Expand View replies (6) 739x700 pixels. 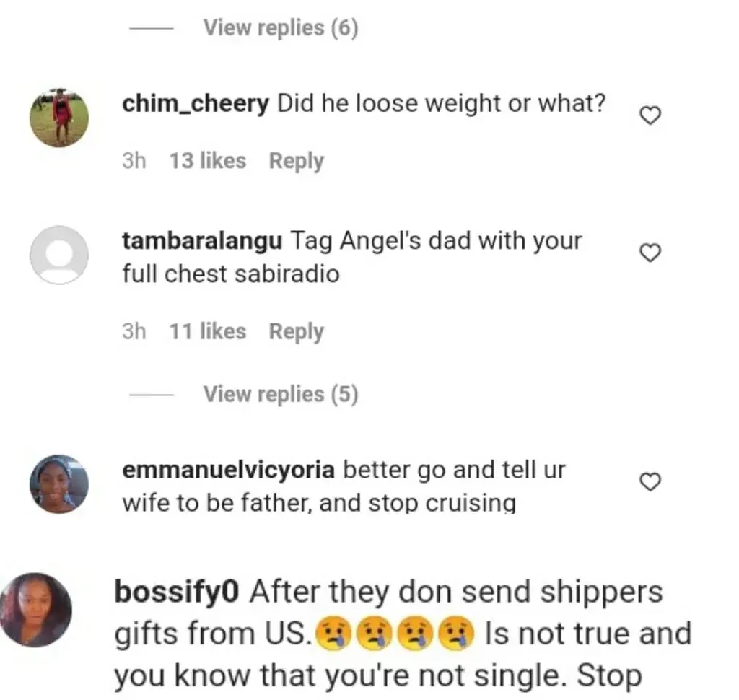pos(281,28)
